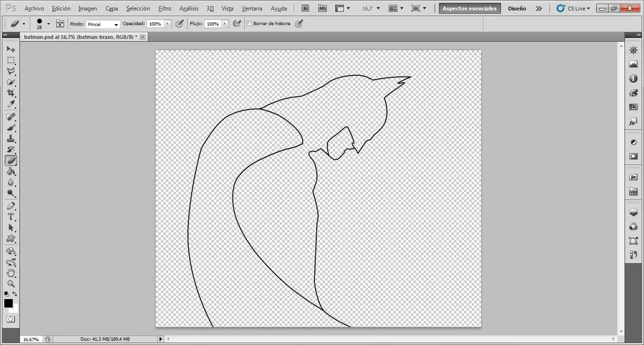
Task: Open the Edición menu
Action: tap(61, 9)
